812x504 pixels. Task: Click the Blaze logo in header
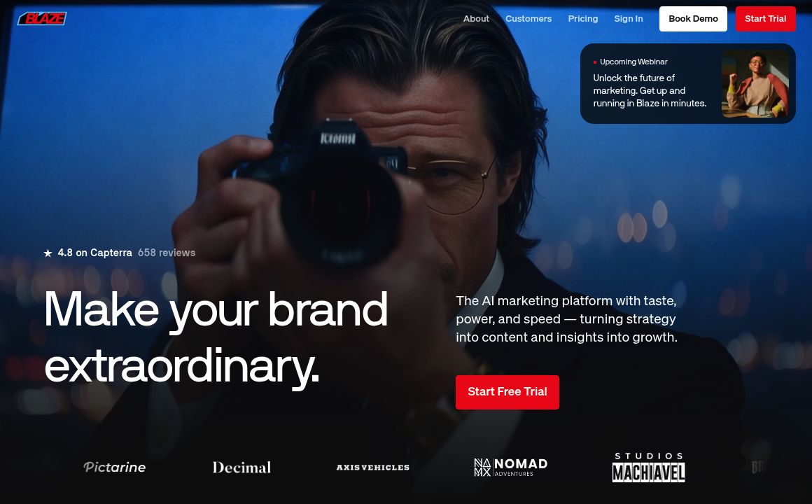tap(42, 19)
